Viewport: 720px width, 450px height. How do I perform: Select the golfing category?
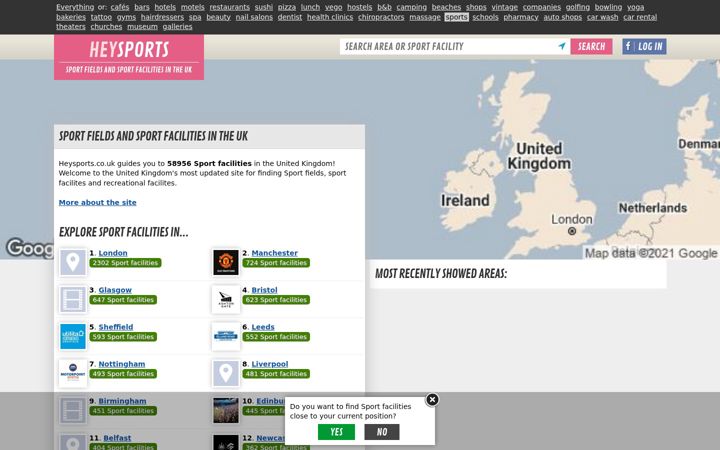[578, 7]
